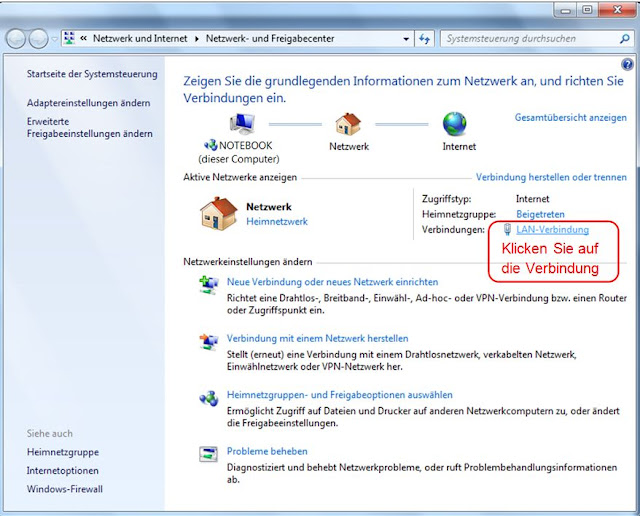Click the connect-to-network icon
Screen dimensions: 640x516
(x=209, y=342)
